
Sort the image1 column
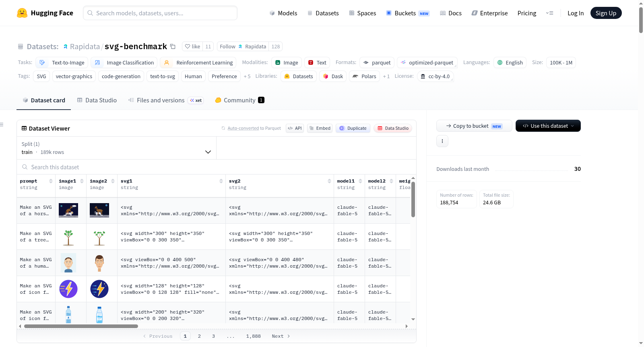[82, 181]
